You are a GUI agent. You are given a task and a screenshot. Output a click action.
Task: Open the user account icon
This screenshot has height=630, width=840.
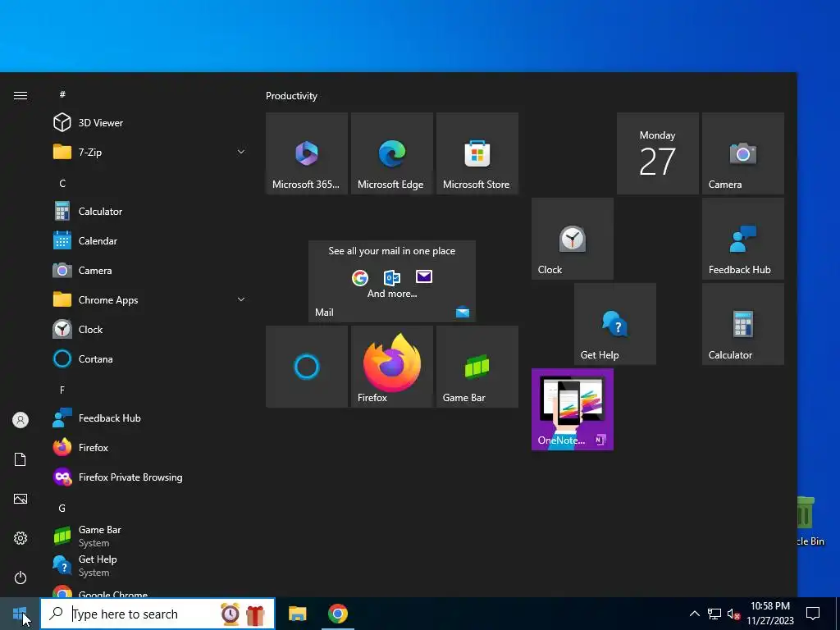[21, 420]
